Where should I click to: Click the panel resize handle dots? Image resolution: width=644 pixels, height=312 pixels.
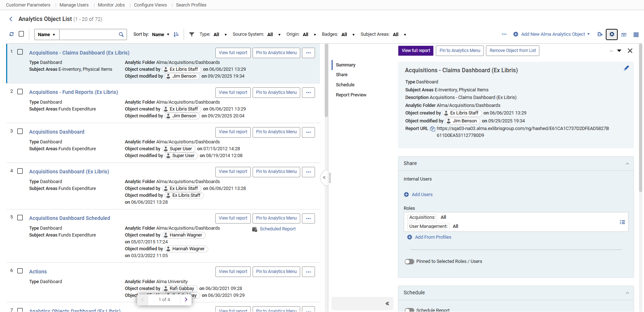pos(330,178)
